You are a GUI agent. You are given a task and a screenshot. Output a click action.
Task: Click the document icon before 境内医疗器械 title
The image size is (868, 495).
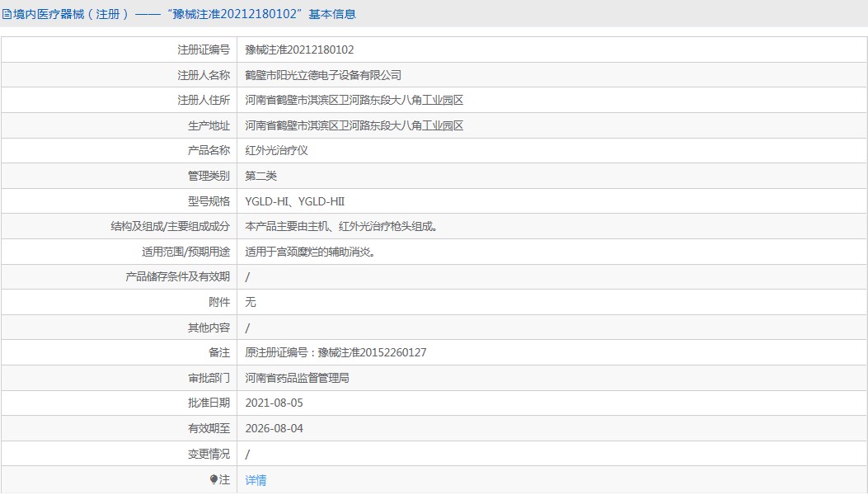pyautogui.click(x=6, y=14)
